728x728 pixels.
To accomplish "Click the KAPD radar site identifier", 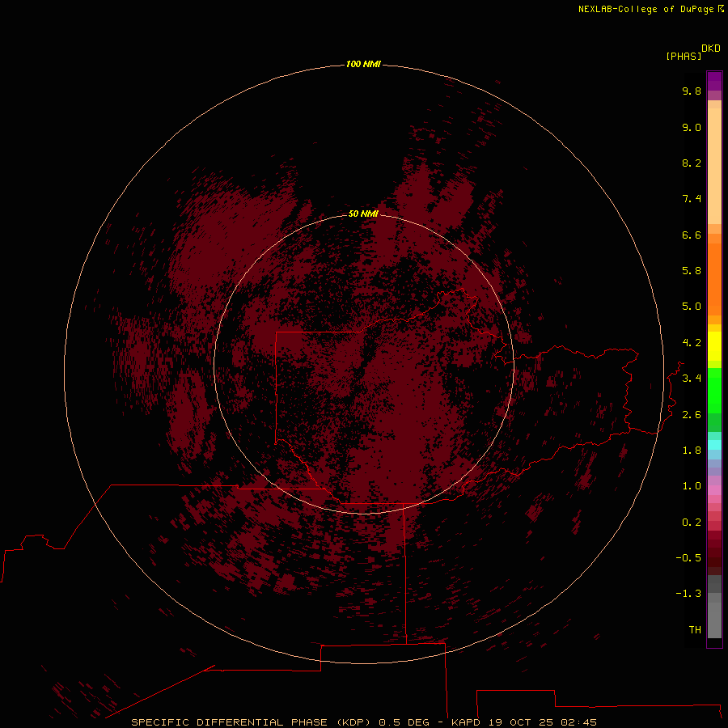I will pos(466,722).
